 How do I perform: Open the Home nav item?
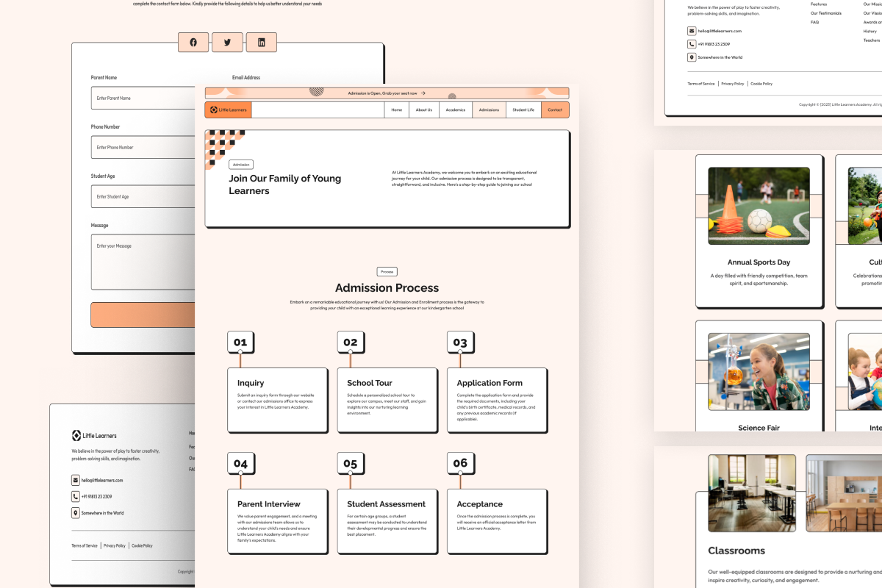(397, 110)
